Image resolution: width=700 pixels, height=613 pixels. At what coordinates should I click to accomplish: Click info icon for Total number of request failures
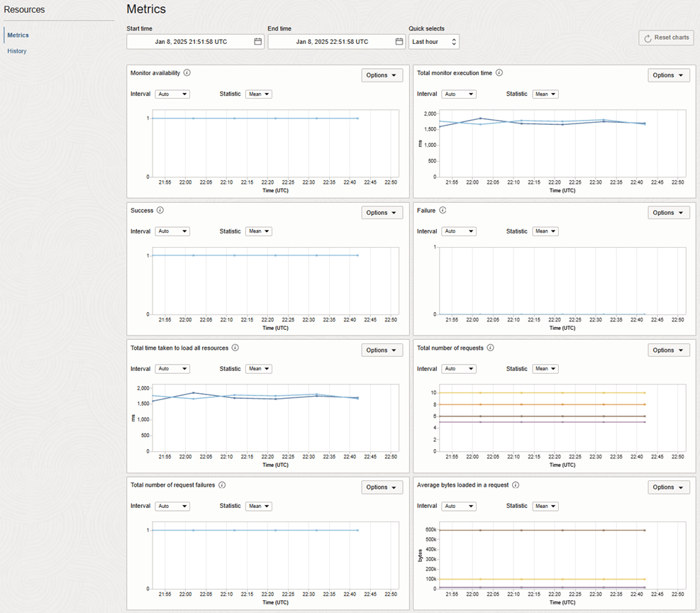[x=222, y=485]
